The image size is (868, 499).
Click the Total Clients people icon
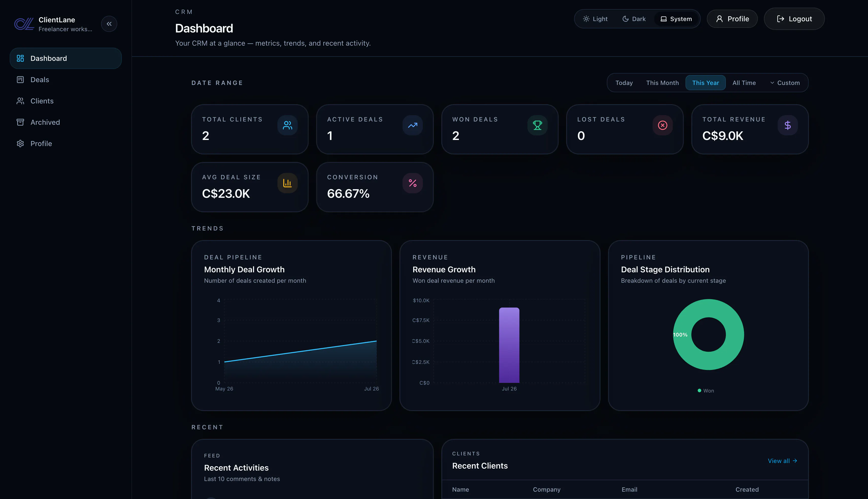[x=287, y=126]
